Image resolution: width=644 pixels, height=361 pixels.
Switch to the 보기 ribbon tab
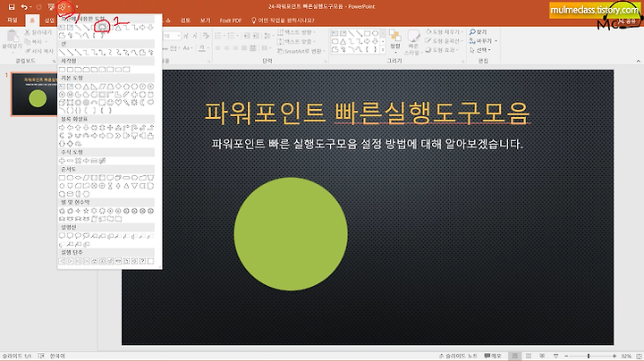[205, 20]
